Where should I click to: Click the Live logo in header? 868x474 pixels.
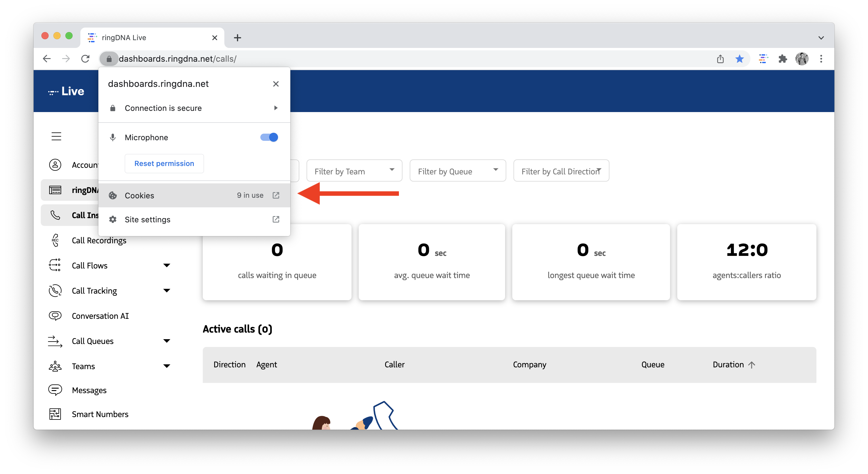pyautogui.click(x=66, y=91)
